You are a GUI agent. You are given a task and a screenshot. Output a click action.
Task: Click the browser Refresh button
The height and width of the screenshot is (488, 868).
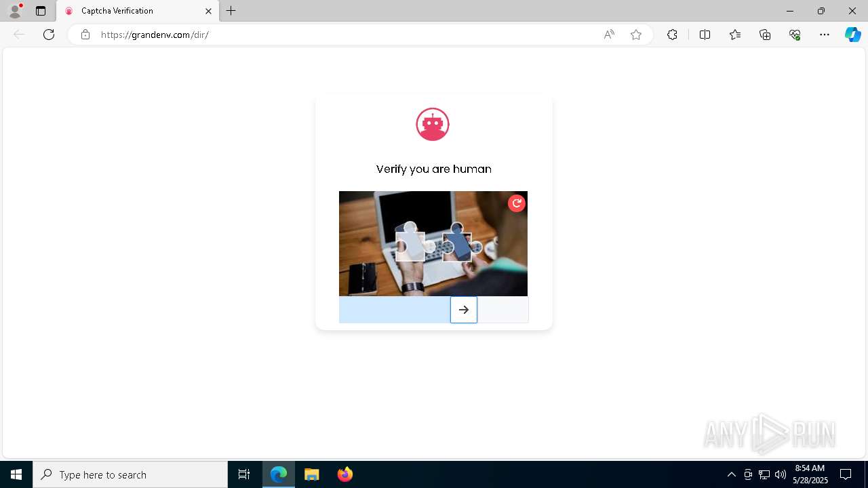[x=49, y=35]
